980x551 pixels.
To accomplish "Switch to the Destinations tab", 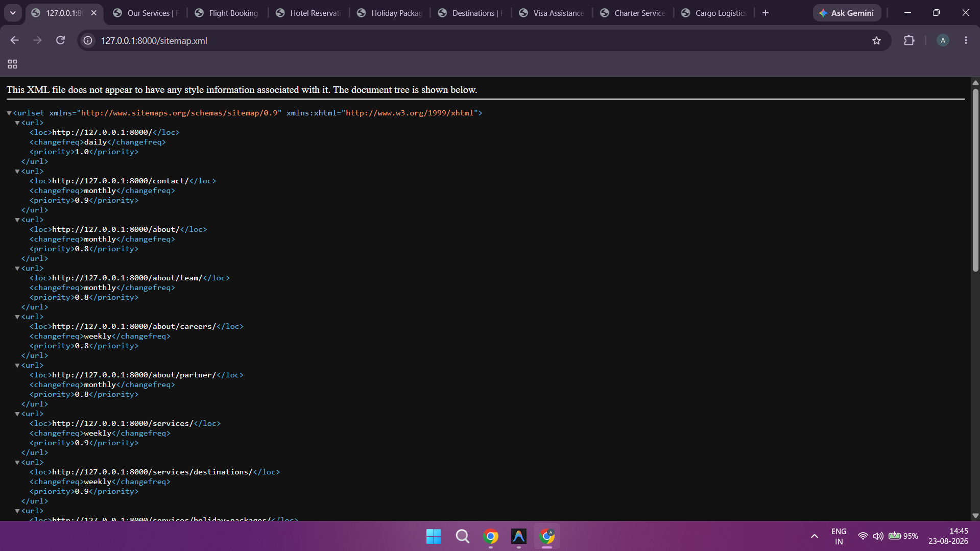I will tap(471, 13).
